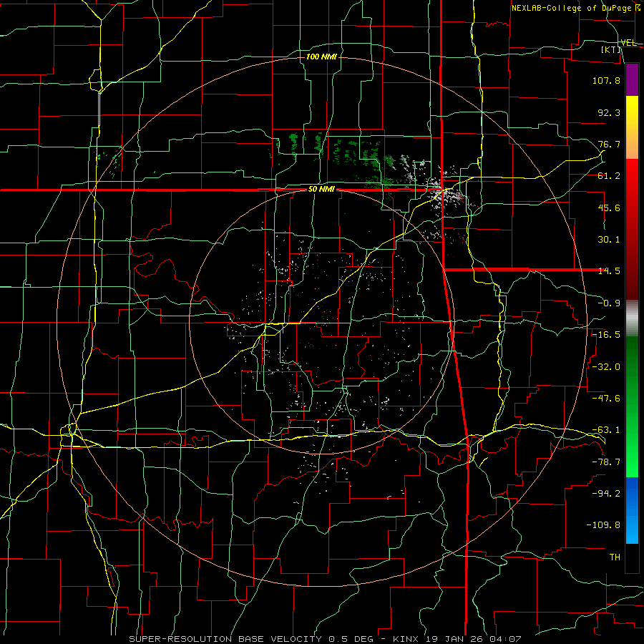Image resolution: width=644 pixels, height=644 pixels.
Task: Select the 45.6 velocity scale value
Action: pos(609,208)
